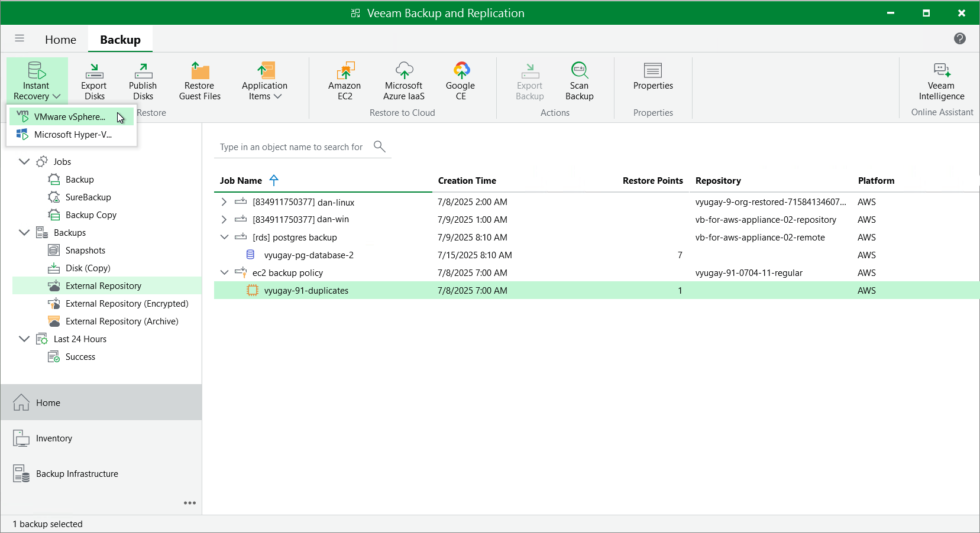Select Backup under Jobs

[79, 179]
